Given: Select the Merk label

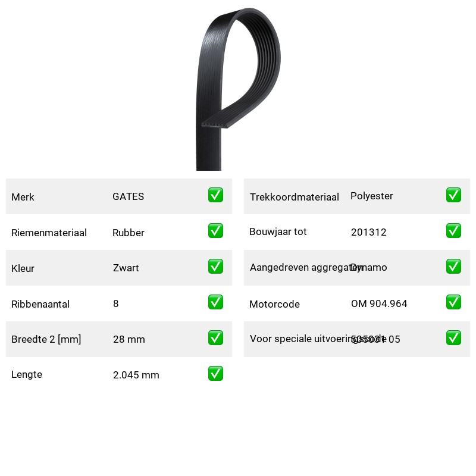Looking at the screenshot, I should pos(23,197).
